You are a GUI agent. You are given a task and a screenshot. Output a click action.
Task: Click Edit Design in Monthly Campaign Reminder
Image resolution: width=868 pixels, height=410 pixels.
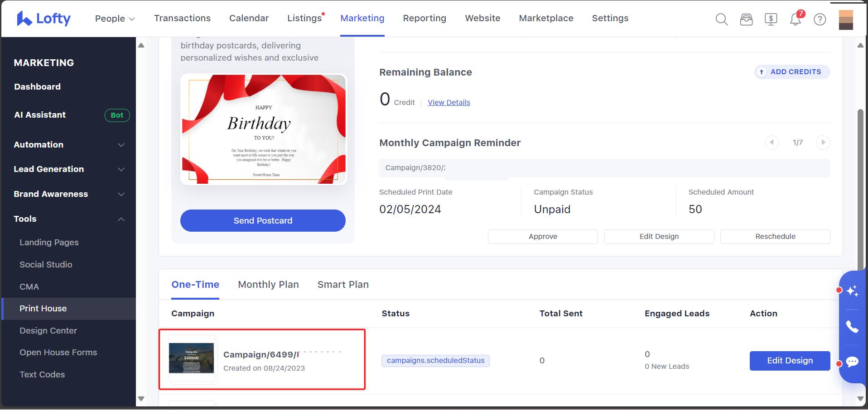(x=659, y=237)
